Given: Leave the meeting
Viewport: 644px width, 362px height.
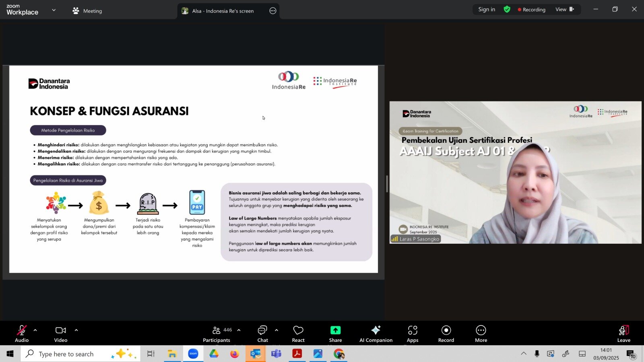Looking at the screenshot, I should pos(623,333).
